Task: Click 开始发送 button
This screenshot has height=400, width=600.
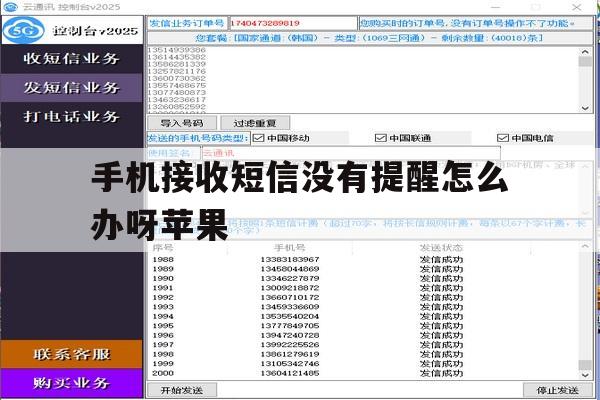Action: click(x=182, y=390)
